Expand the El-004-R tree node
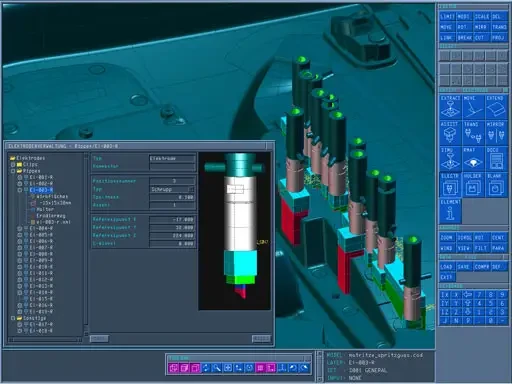Viewport: 512px width, 384px height. tap(20, 229)
